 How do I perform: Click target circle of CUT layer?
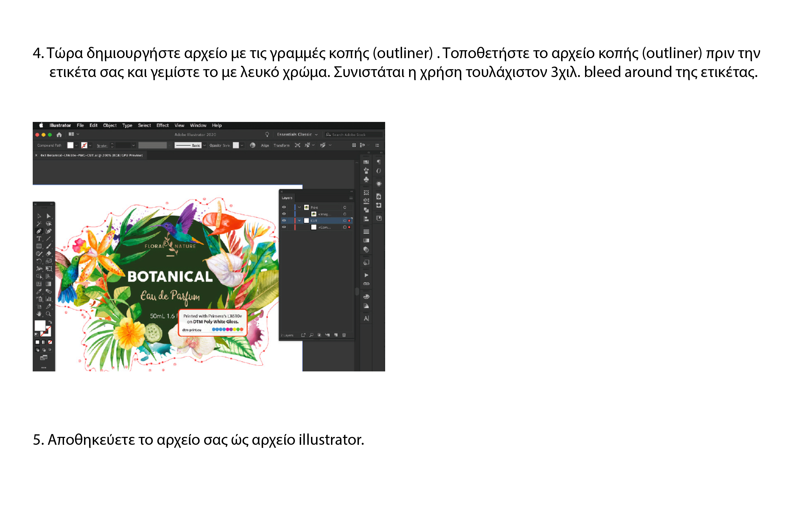point(345,220)
